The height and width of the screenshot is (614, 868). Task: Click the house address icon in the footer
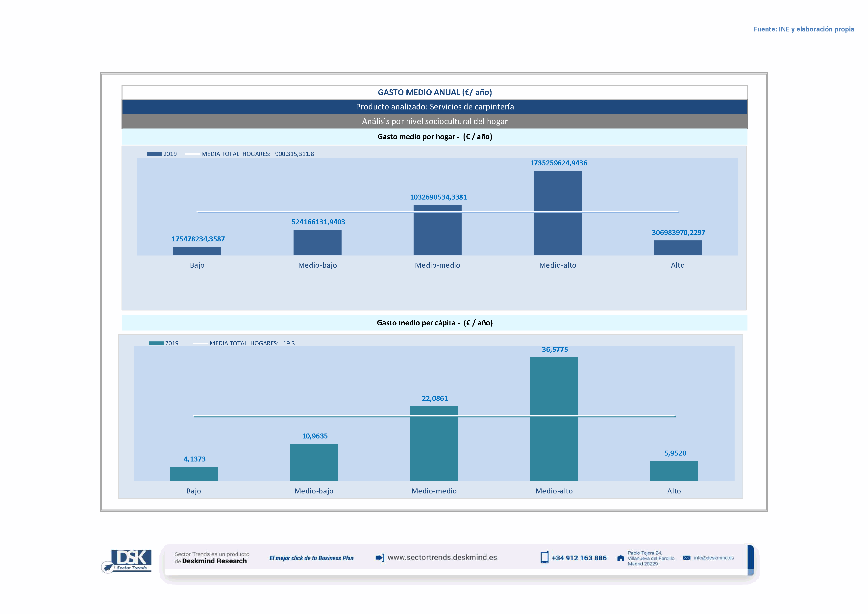pos(620,558)
